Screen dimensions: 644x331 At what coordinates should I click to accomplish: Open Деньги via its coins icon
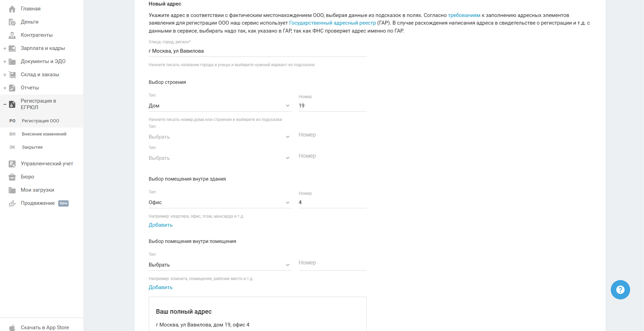tap(12, 22)
